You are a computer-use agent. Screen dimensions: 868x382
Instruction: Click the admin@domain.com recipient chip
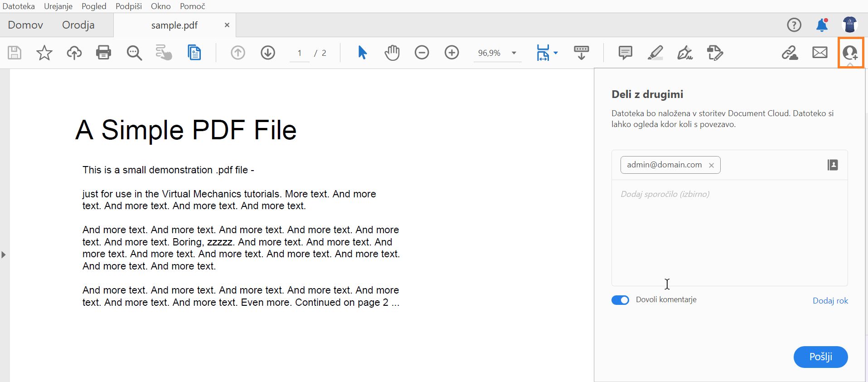[670, 165]
